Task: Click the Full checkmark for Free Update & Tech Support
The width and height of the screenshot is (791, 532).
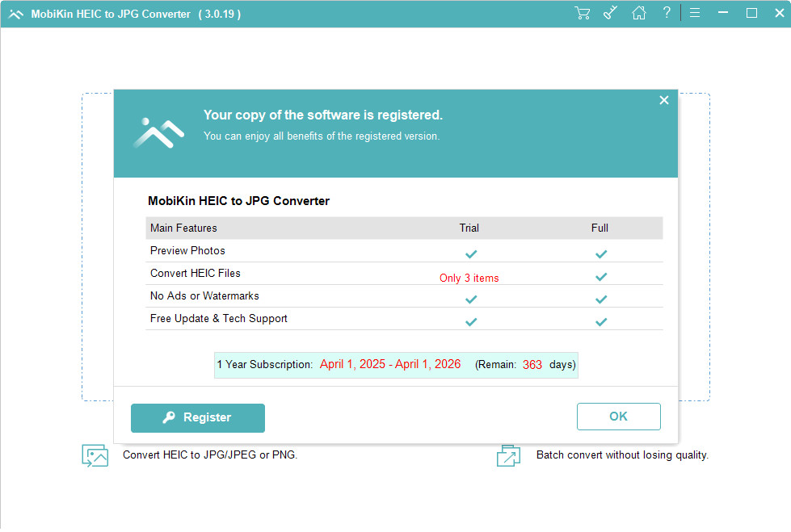Action: point(601,322)
